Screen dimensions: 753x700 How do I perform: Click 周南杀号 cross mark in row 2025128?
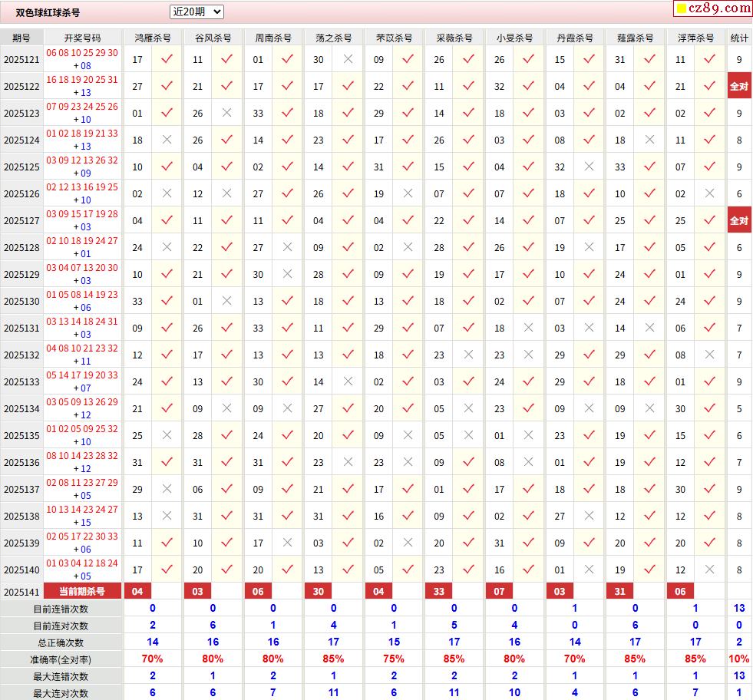[287, 247]
